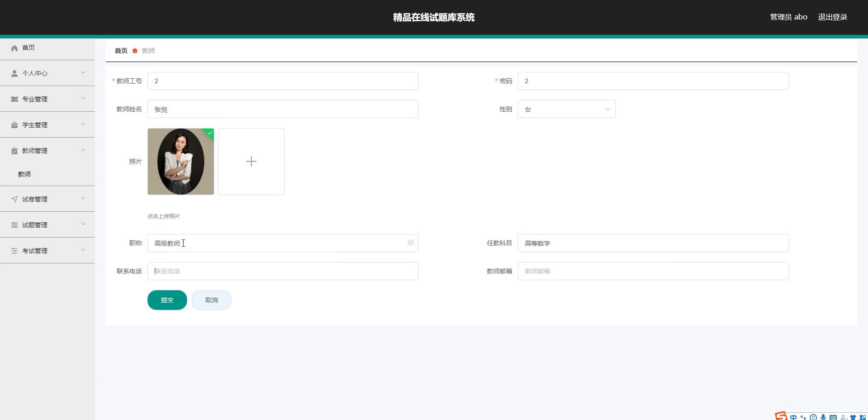
Task: Click the uploaded teacher photo thumbnail
Action: pos(180,162)
